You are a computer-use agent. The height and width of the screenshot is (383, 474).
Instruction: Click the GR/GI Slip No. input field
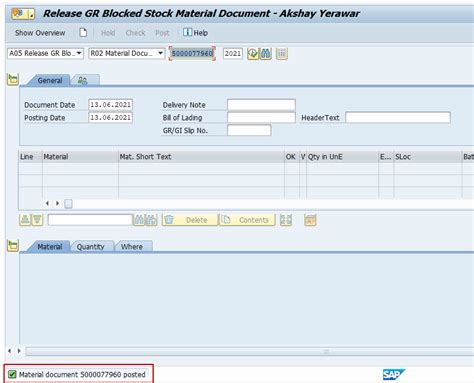coord(249,130)
